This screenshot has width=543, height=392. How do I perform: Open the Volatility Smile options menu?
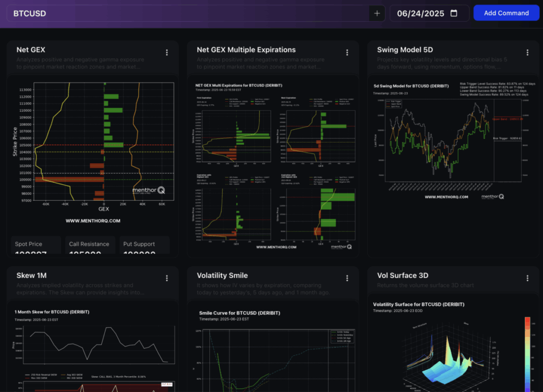[347, 278]
